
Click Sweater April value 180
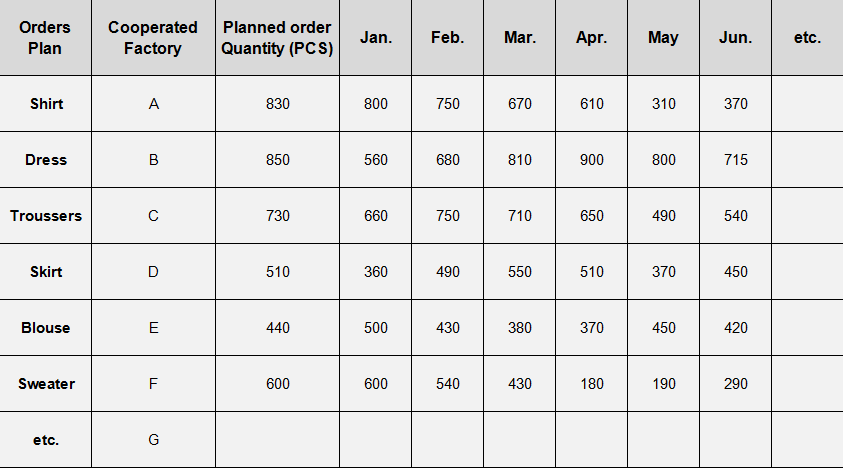591,384
